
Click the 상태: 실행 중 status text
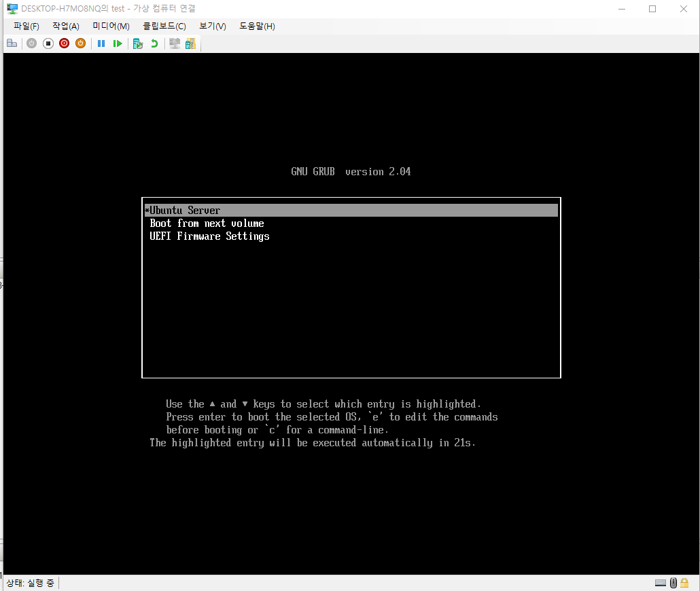pos(31,583)
